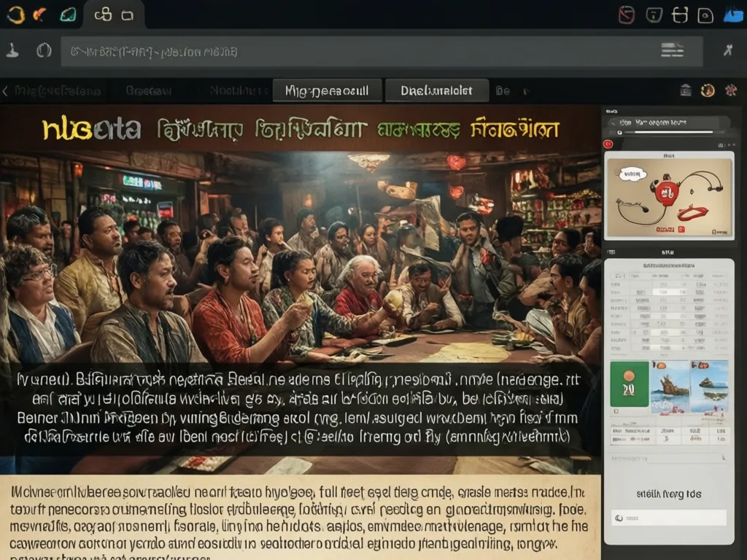Open the dimmed 'Greeaw' item
Viewport: 747px width, 560px height.
(x=148, y=90)
